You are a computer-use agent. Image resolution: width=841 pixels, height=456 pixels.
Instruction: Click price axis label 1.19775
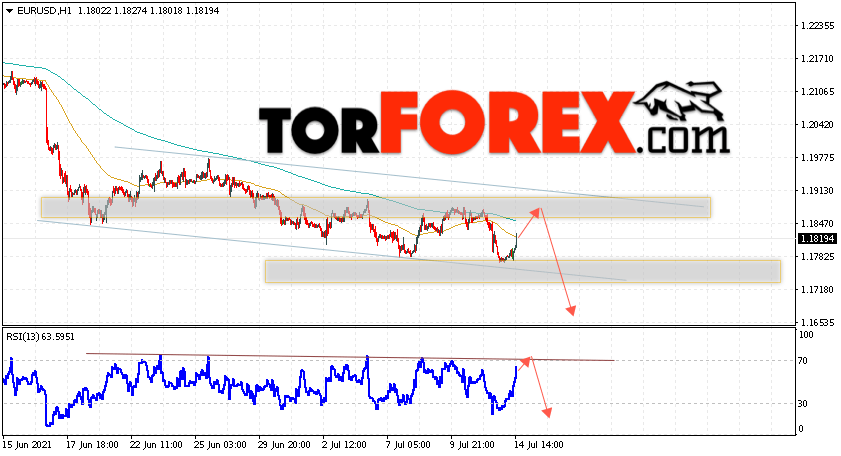[x=817, y=158]
